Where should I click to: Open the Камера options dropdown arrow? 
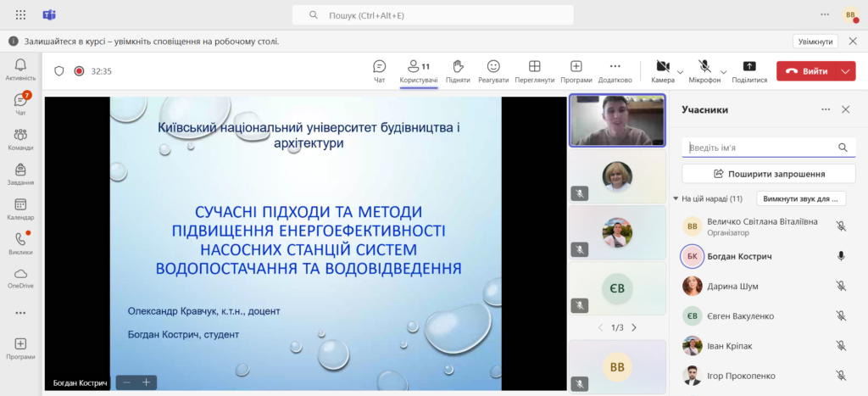point(681,72)
